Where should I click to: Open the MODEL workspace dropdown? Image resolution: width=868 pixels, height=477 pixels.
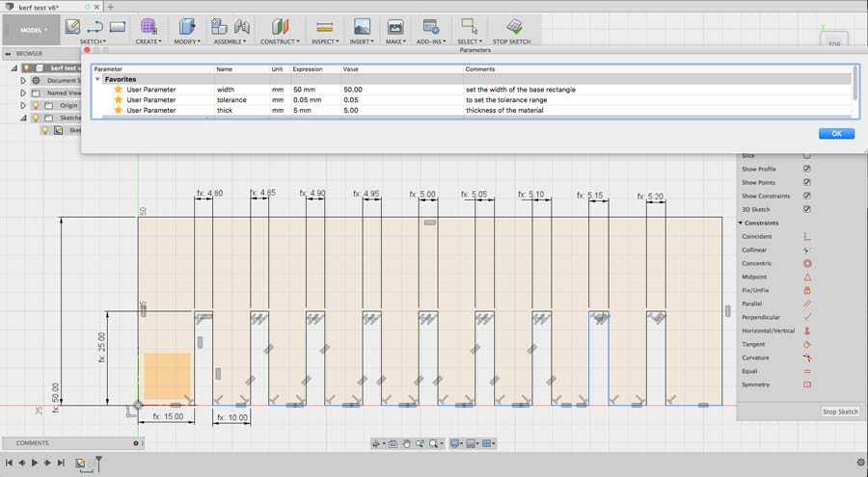31,30
